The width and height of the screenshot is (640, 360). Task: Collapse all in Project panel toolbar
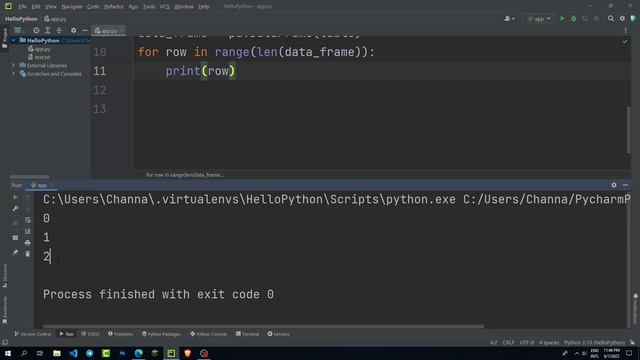pyautogui.click(x=59, y=30)
